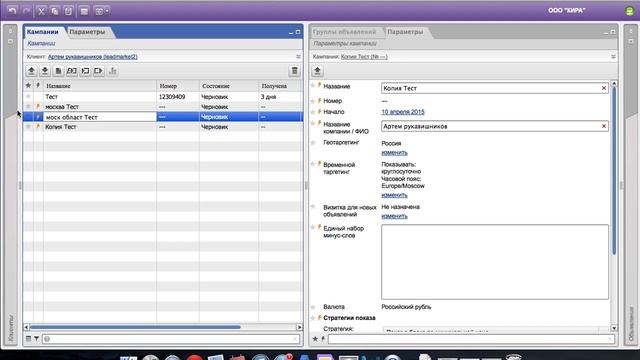Viewport: 640px width, 360px height.
Task: Click the Единый набор минус-слов text area
Action: (495, 262)
